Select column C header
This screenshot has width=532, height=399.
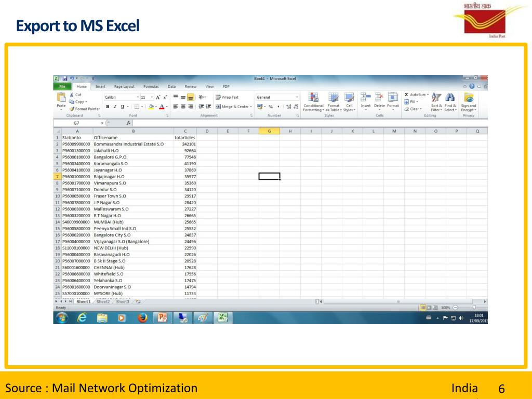point(185,131)
